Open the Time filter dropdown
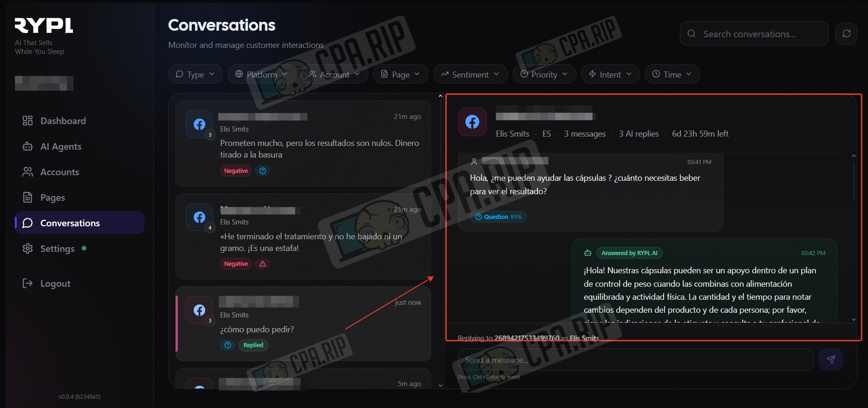The width and height of the screenshot is (868, 408). 672,74
